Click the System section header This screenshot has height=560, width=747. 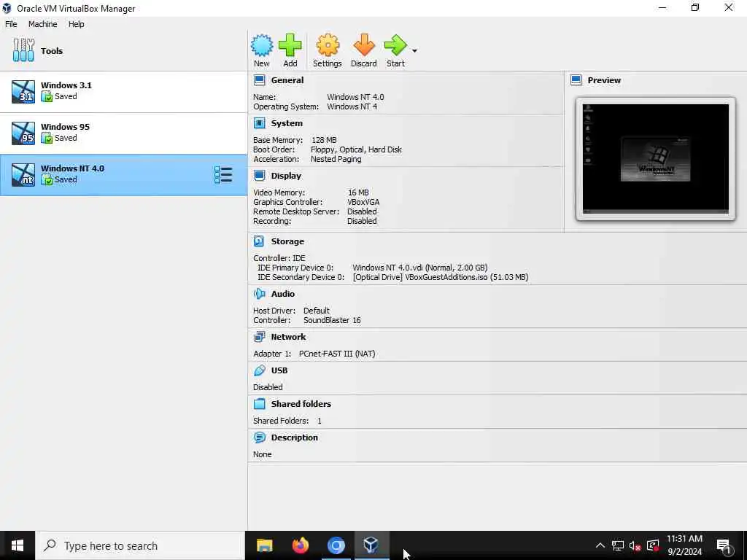[x=287, y=122]
